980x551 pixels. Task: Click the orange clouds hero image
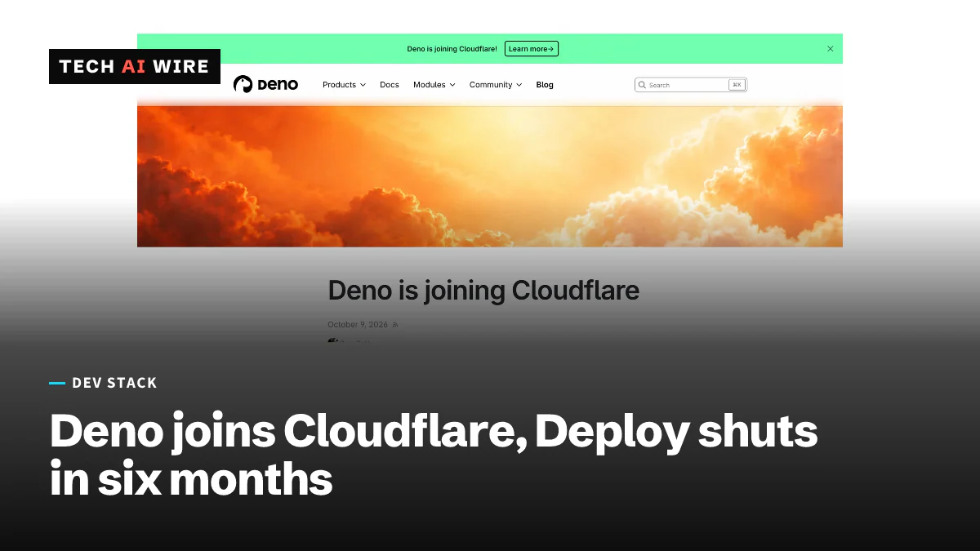tap(490, 176)
